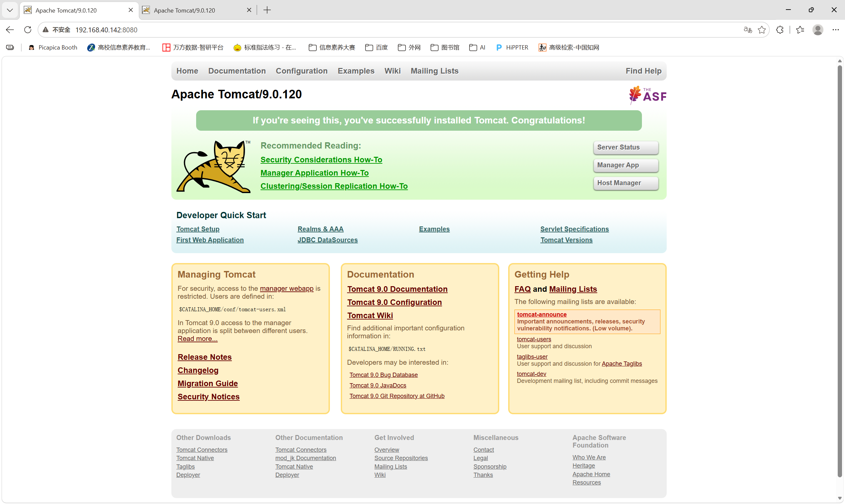Open 标准指法练习 bookmark
Screen dimensions: 845x504
point(265,48)
